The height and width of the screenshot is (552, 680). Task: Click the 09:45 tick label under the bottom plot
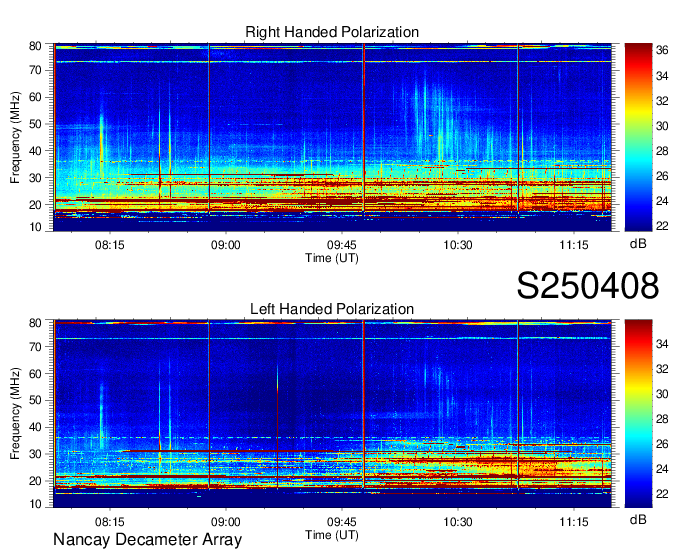pos(342,522)
